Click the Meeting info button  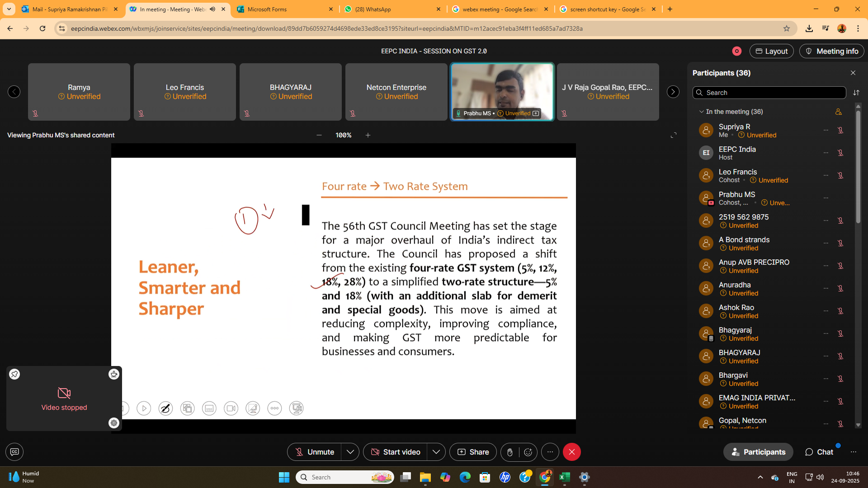tap(832, 52)
